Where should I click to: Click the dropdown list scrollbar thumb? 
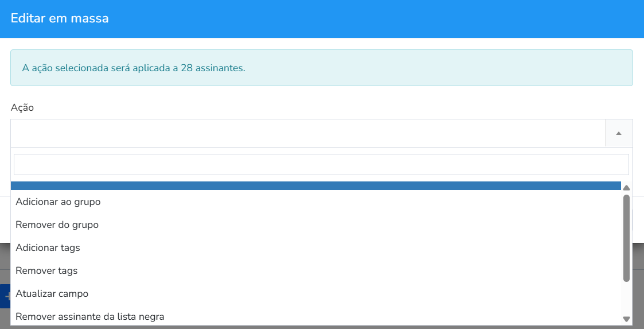[626, 238]
